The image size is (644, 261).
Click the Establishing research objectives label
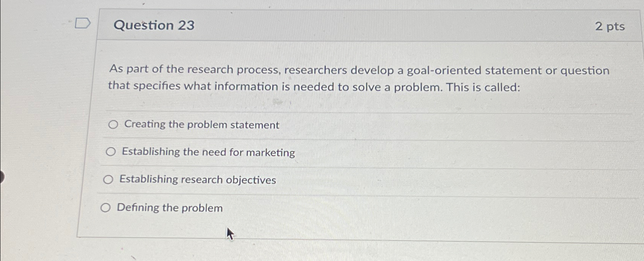[197, 180]
